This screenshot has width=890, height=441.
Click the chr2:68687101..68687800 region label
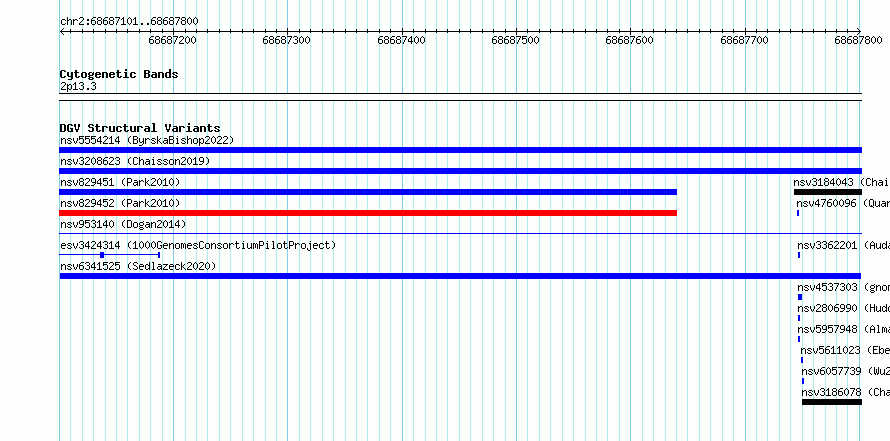click(x=129, y=22)
